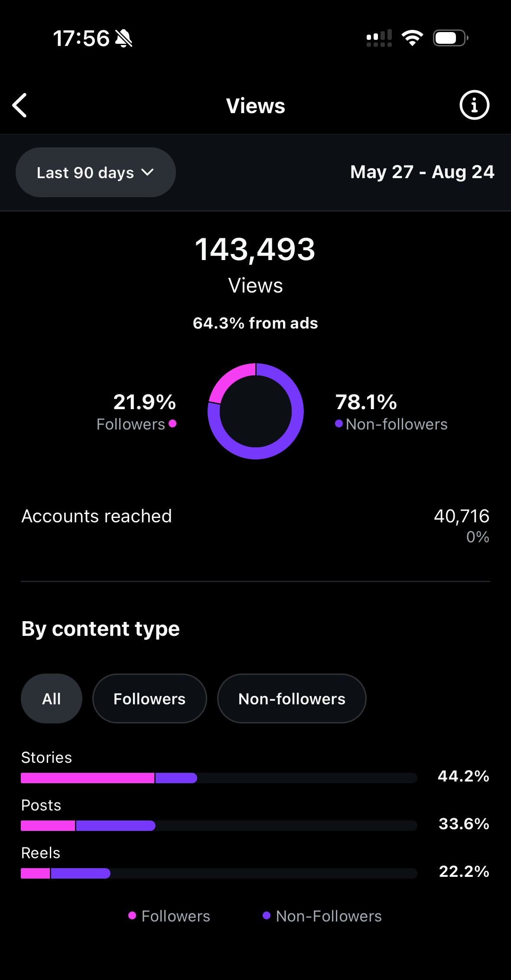Viewport: 511px width, 980px height.
Task: Tap the May 27 - Aug 24 date range
Action: pyautogui.click(x=422, y=172)
